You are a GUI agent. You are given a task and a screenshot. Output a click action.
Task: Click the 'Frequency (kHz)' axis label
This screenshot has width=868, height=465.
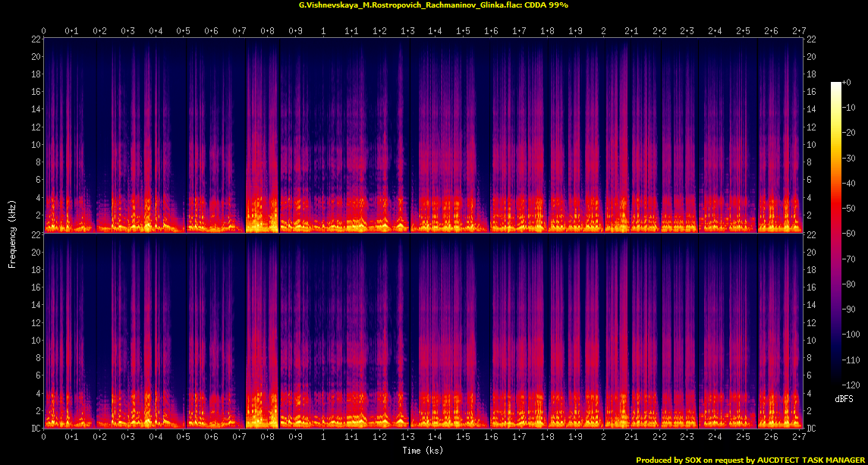[11, 234]
